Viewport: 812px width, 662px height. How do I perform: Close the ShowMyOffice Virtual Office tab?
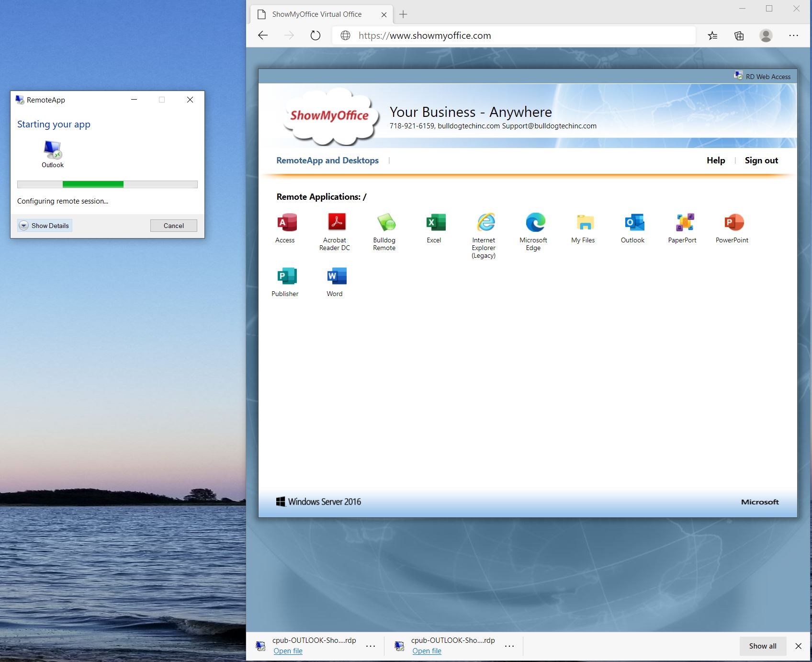pos(384,15)
